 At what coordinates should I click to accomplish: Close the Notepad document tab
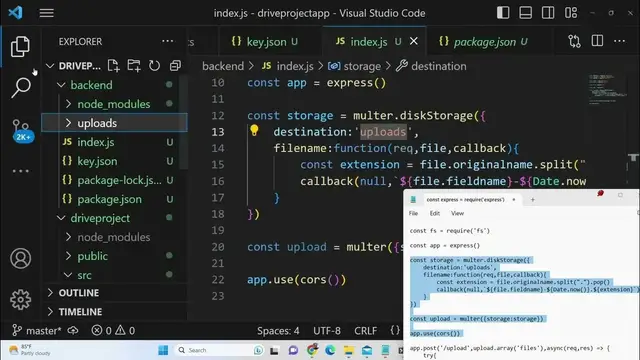(514, 200)
